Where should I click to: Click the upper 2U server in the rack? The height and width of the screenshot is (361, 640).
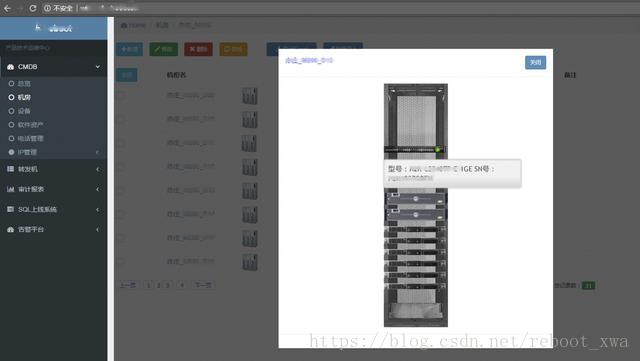point(416,199)
